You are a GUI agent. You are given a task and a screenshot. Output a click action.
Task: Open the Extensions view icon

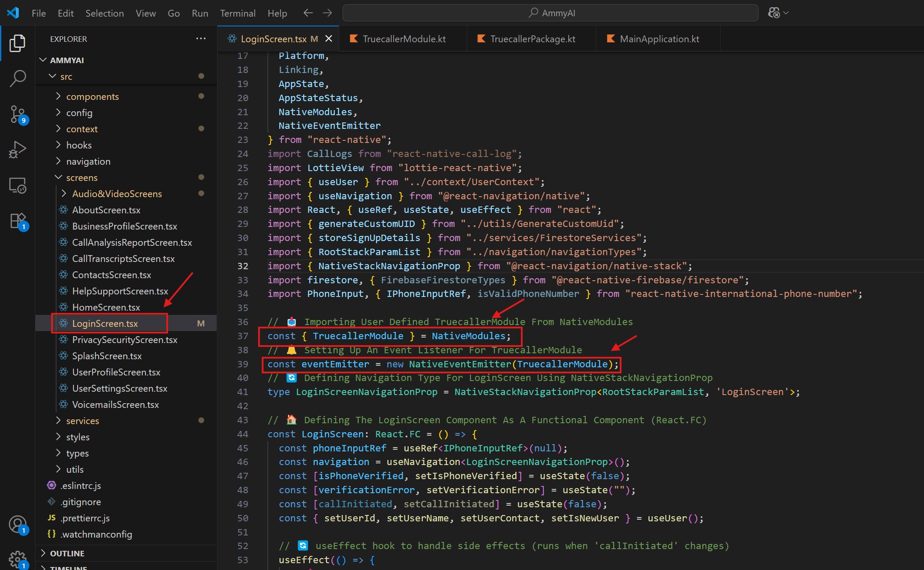coord(17,221)
